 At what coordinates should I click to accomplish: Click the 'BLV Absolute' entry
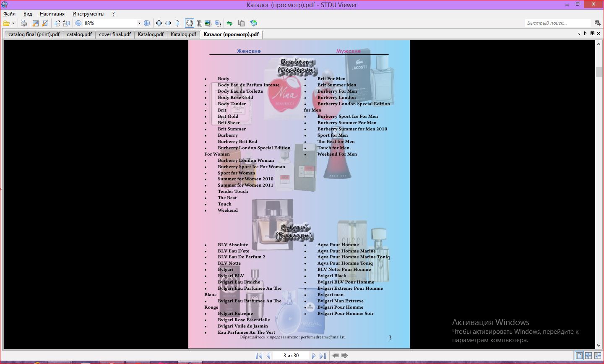pyautogui.click(x=233, y=244)
